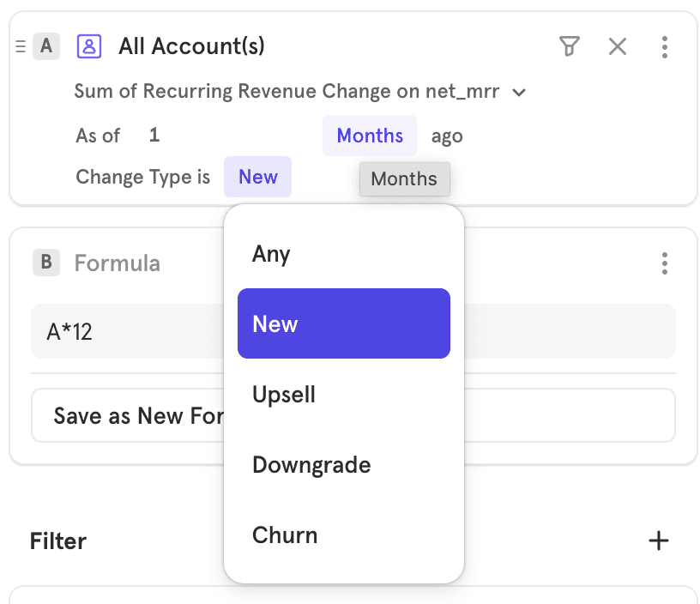
Task: Click the Change Type selector showing New
Action: [x=257, y=177]
